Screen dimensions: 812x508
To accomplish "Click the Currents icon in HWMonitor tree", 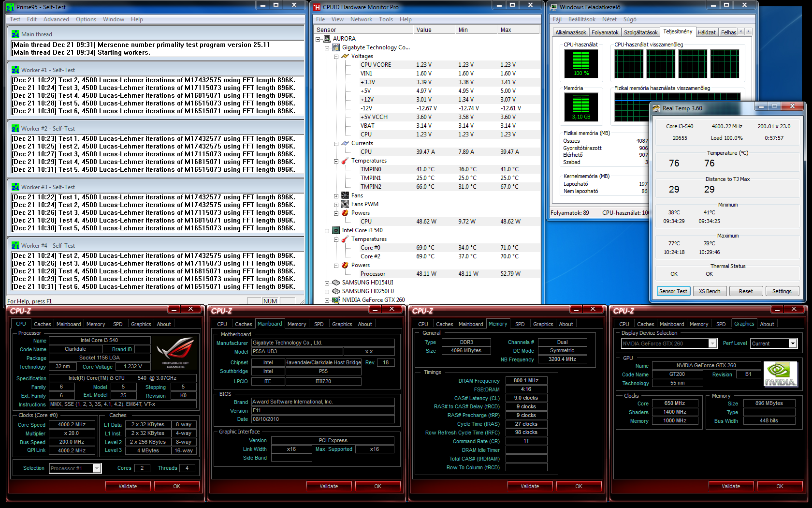I will point(345,143).
